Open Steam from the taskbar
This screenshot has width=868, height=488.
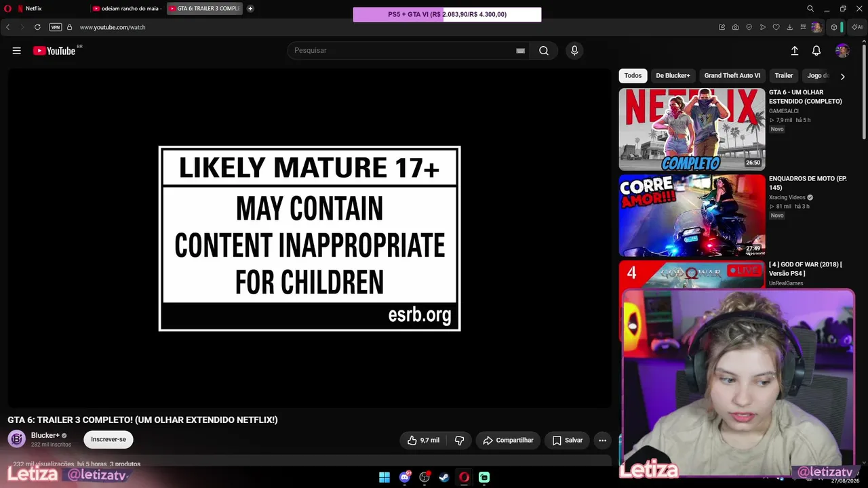[x=444, y=477]
